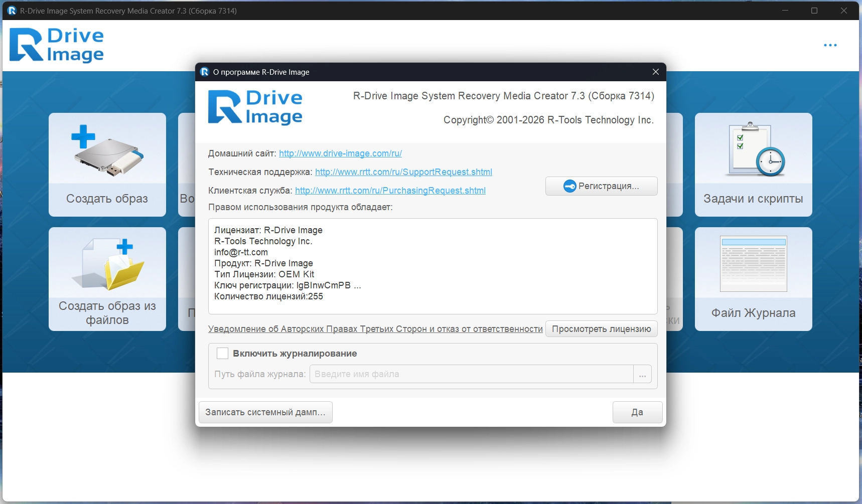Browse for log file with ellipsis button
The width and height of the screenshot is (862, 504).
(x=642, y=374)
